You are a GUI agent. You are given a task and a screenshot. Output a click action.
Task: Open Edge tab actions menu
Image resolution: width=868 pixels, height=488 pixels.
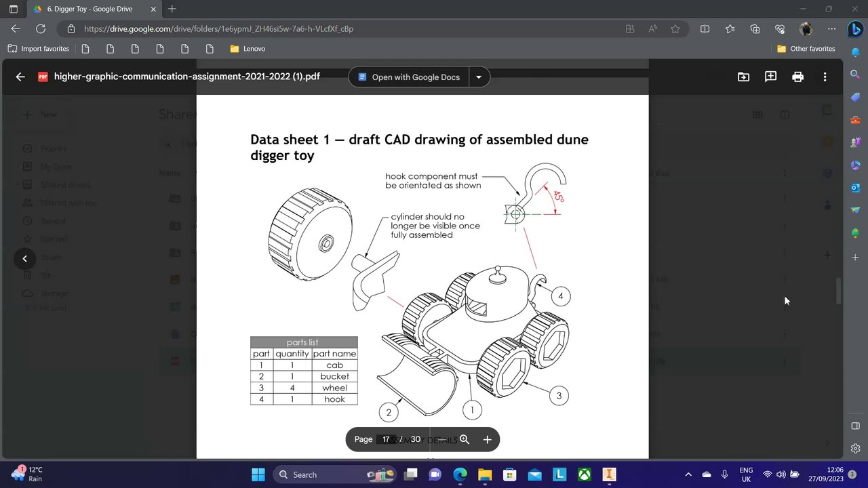pos(14,9)
